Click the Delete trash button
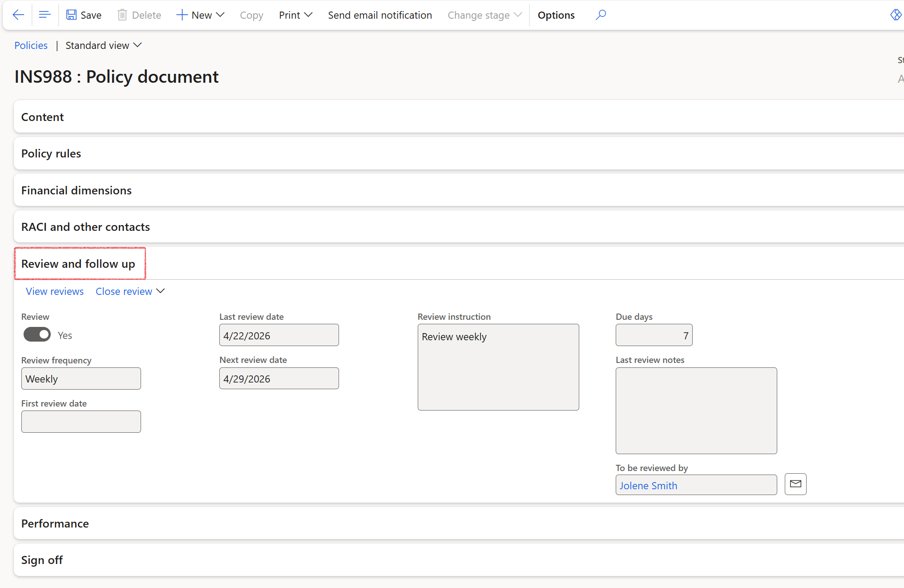Viewport: 904px width, 588px height. 139,15
